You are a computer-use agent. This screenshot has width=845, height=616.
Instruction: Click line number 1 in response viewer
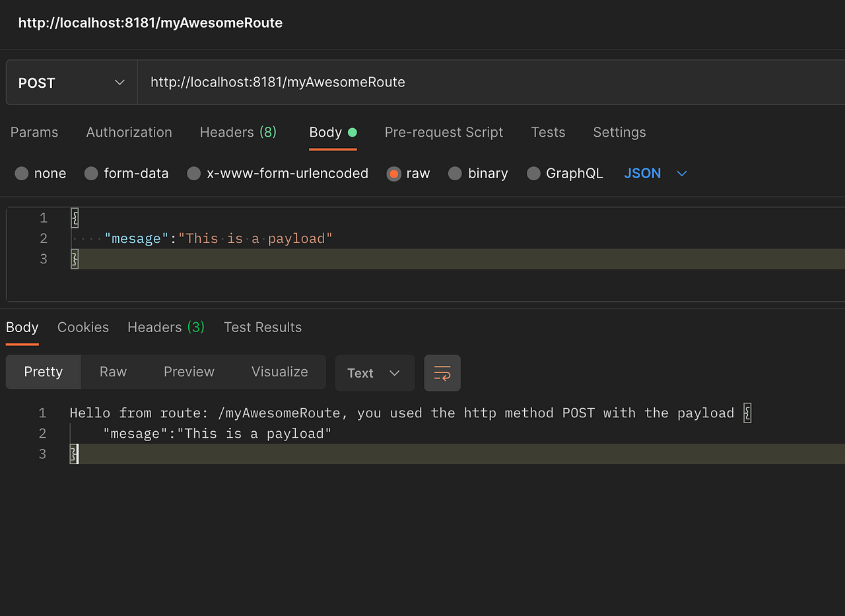42,413
